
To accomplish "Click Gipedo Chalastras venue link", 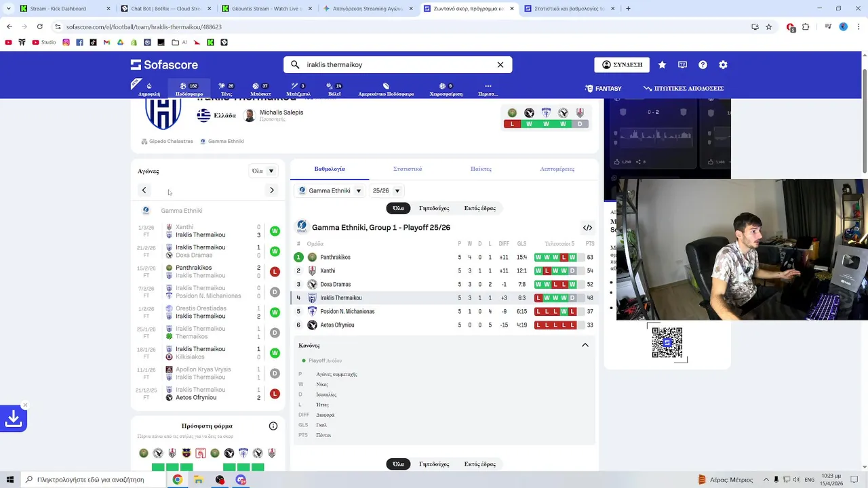I will point(167,142).
